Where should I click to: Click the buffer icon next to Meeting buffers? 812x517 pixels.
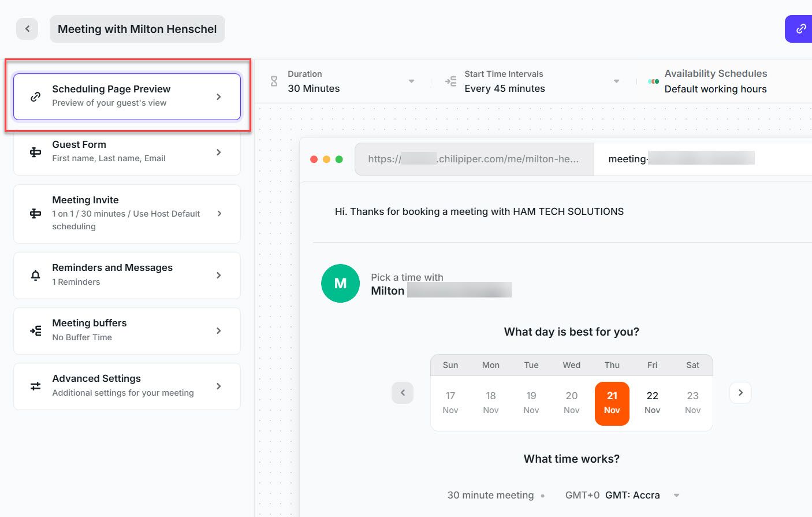[x=35, y=330]
